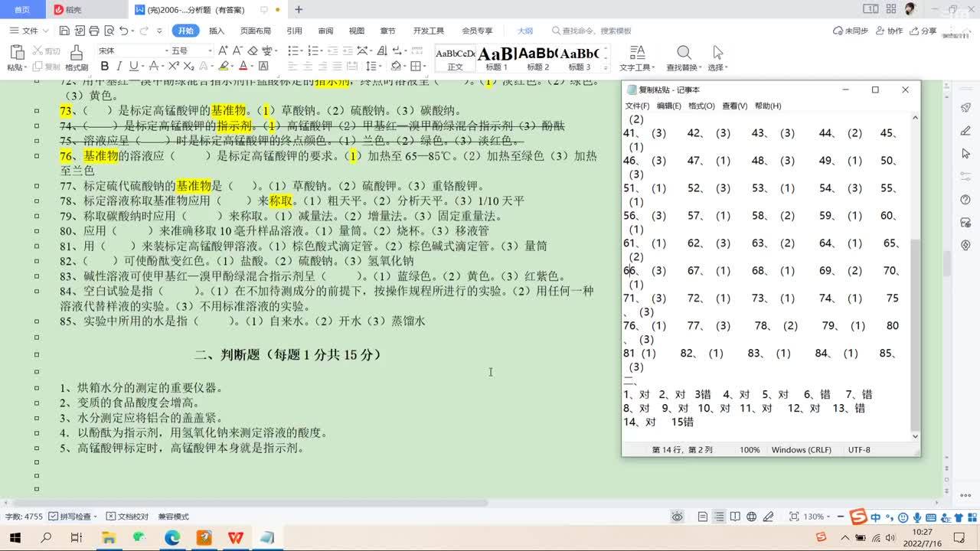
Task: Open the 格式(O) menu in Notepad
Action: pyautogui.click(x=701, y=106)
